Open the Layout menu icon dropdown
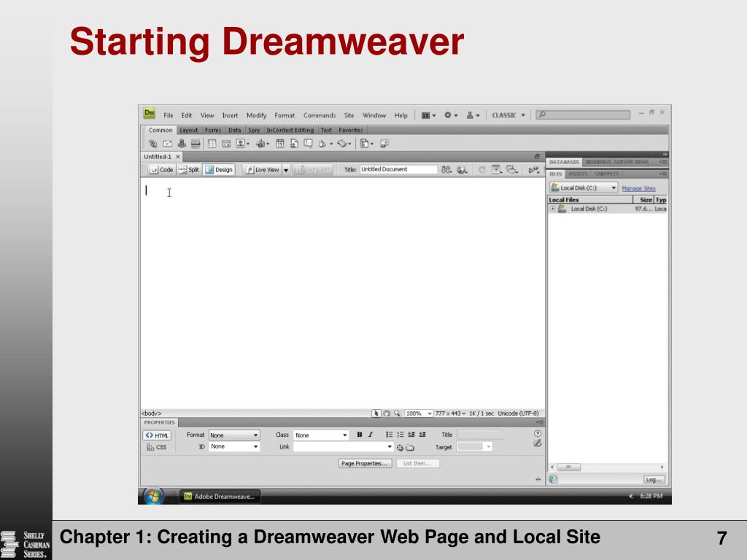 [428, 115]
